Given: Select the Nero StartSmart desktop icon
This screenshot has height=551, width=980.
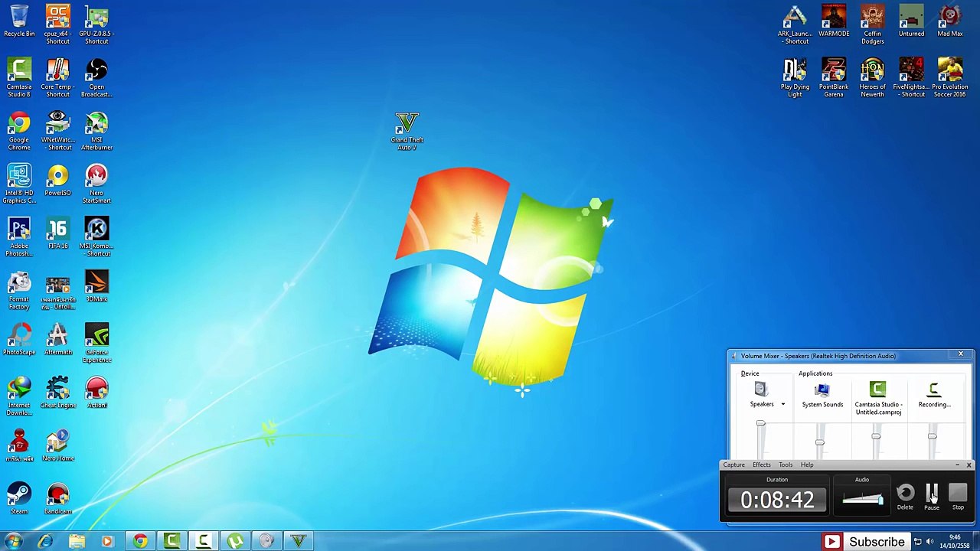Looking at the screenshot, I should [x=96, y=184].
